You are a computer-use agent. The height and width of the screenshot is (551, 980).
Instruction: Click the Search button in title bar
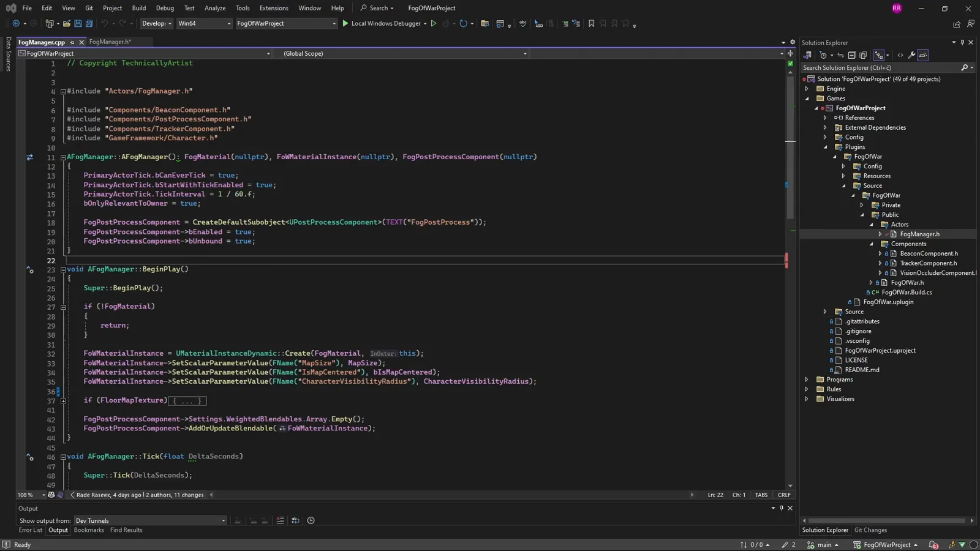377,8
